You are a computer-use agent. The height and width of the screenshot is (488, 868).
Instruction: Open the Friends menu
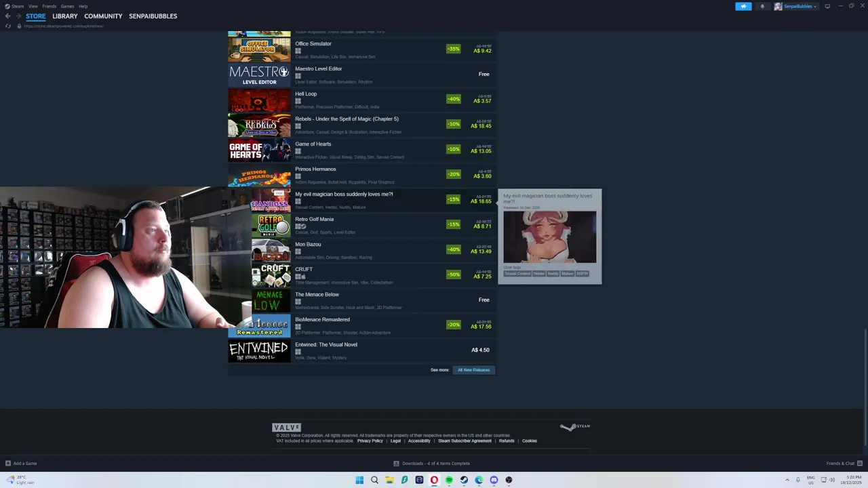point(49,6)
